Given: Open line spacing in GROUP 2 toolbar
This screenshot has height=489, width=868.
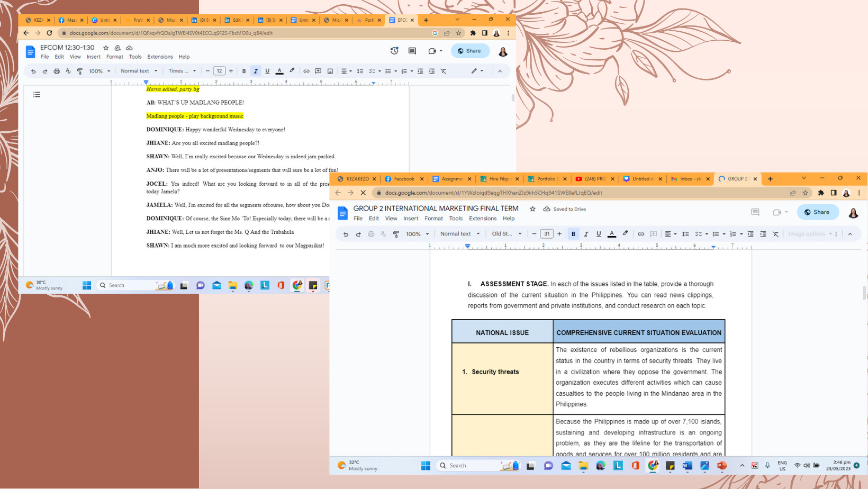Looking at the screenshot, I should pos(685,234).
